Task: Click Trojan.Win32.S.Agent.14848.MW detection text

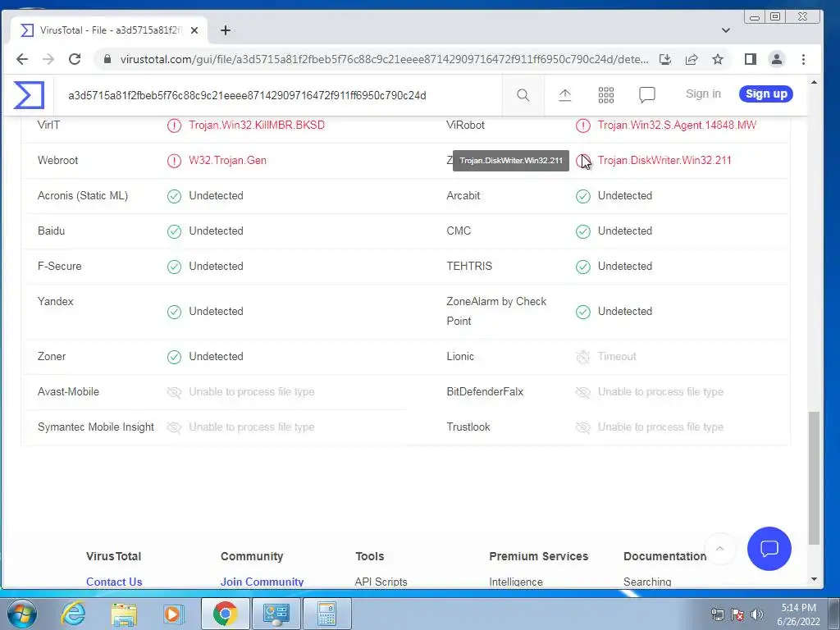Action: point(677,125)
